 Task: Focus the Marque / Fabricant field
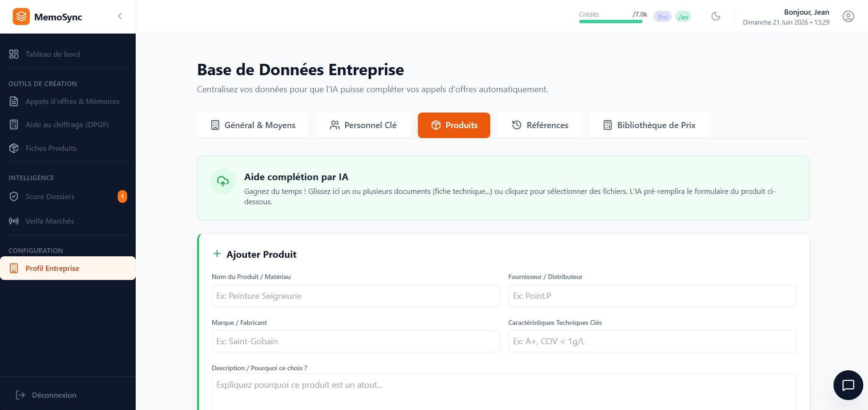pyautogui.click(x=356, y=341)
